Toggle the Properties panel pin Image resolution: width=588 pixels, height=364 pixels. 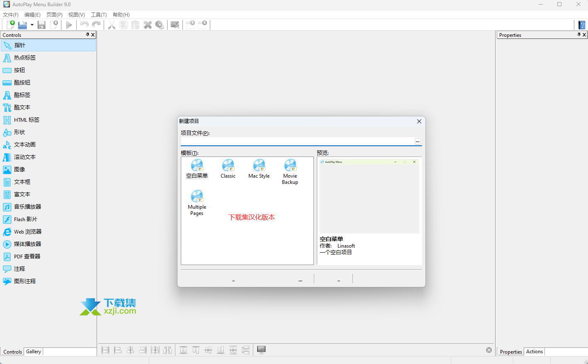[x=579, y=35]
